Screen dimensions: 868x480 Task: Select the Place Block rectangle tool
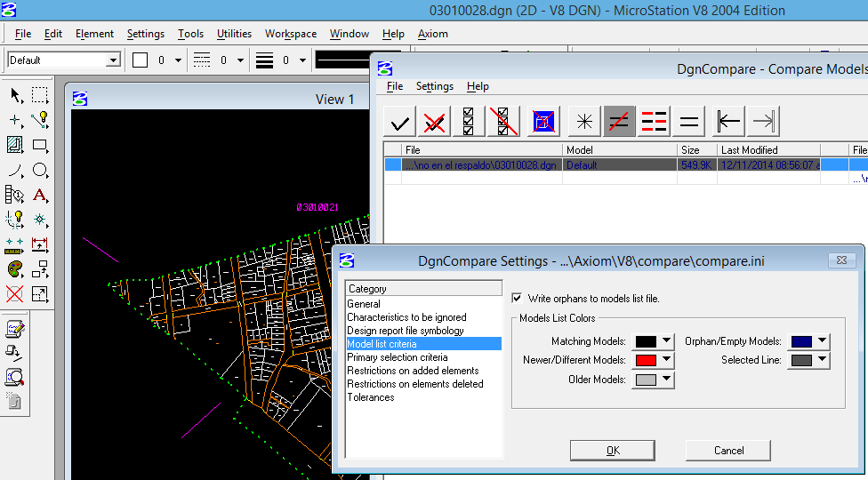(x=39, y=145)
